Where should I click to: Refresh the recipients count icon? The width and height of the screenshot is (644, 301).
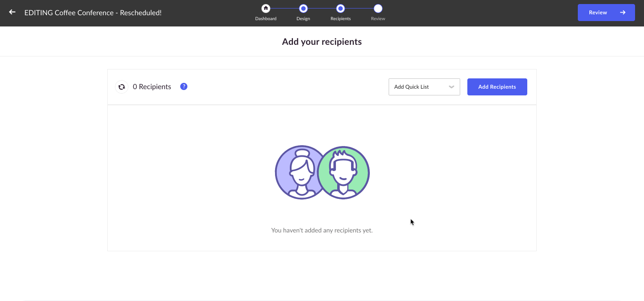coord(122,87)
